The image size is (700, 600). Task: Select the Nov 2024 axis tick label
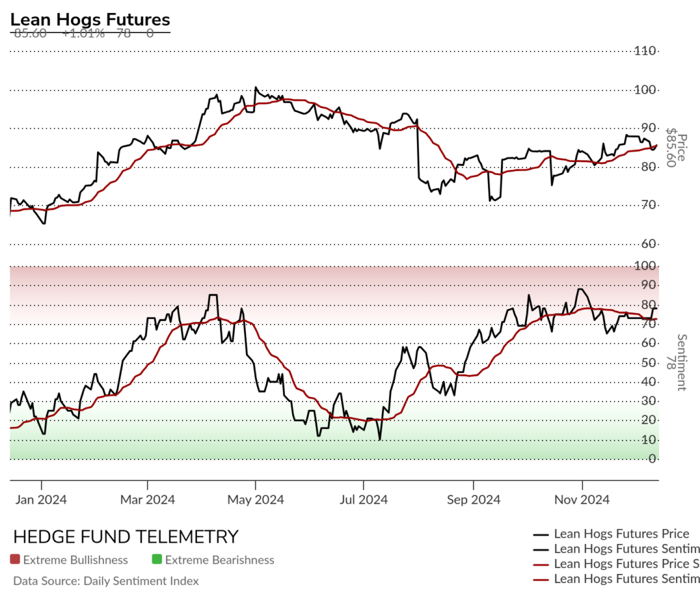coord(582,500)
